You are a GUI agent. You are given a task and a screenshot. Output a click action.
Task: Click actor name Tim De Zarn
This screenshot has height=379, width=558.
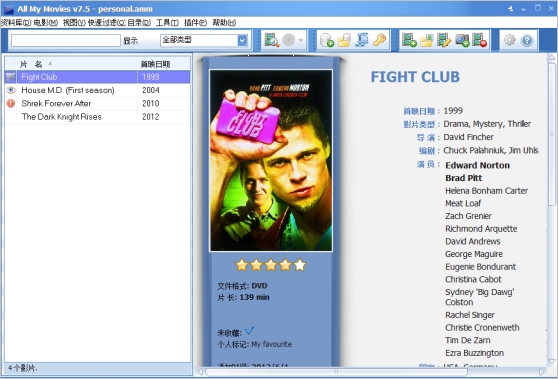tap(468, 340)
